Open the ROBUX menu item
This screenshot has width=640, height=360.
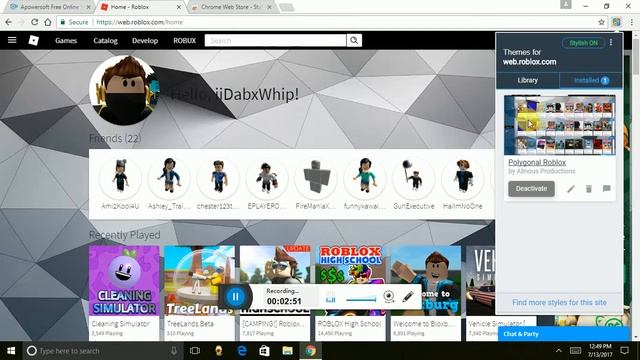184,40
